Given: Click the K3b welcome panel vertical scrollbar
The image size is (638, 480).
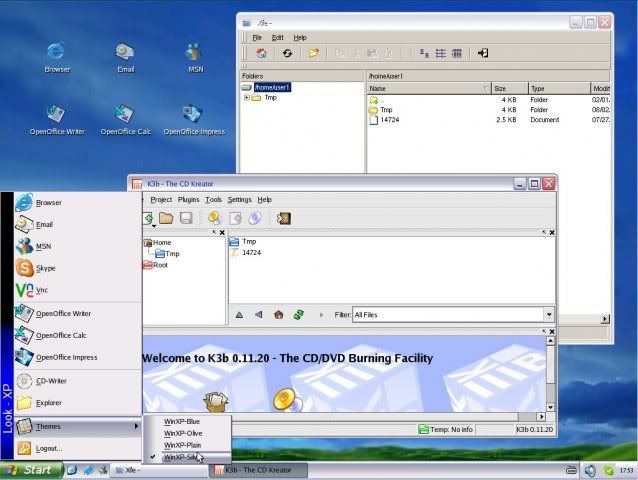Looking at the screenshot, I should click(550, 374).
